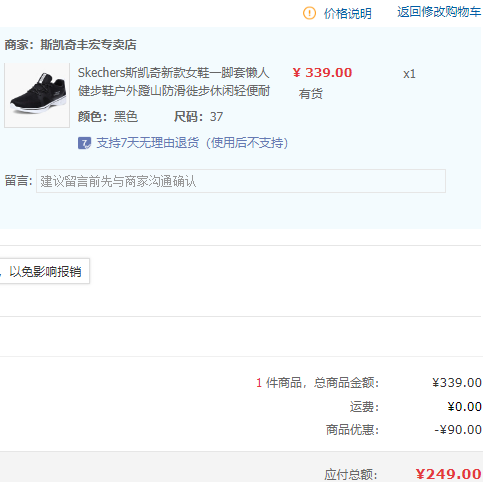View the black Skechers shoe thumbnail
This screenshot has height=482, width=483.
coord(37,95)
